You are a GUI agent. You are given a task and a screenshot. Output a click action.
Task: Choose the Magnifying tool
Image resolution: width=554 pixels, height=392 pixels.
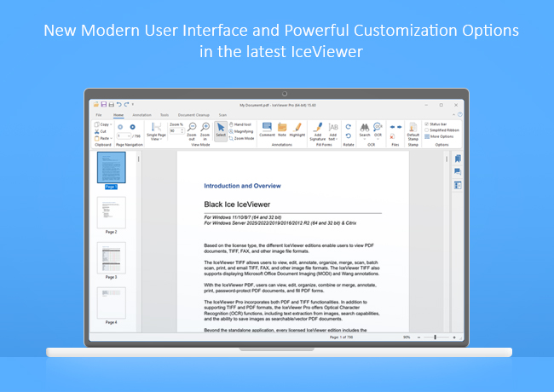pyautogui.click(x=241, y=131)
